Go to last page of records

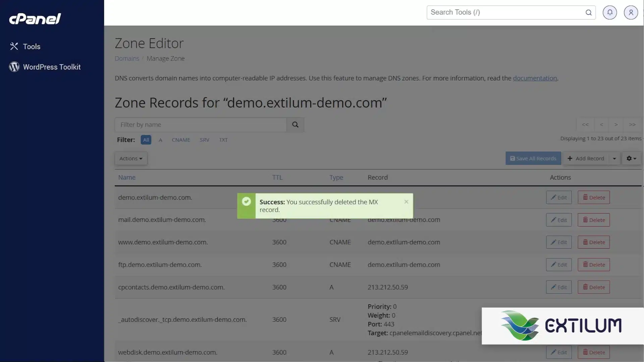(632, 125)
